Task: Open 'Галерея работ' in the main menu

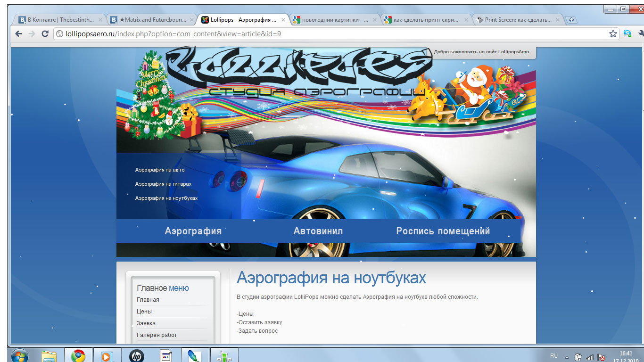Action: pyautogui.click(x=156, y=335)
